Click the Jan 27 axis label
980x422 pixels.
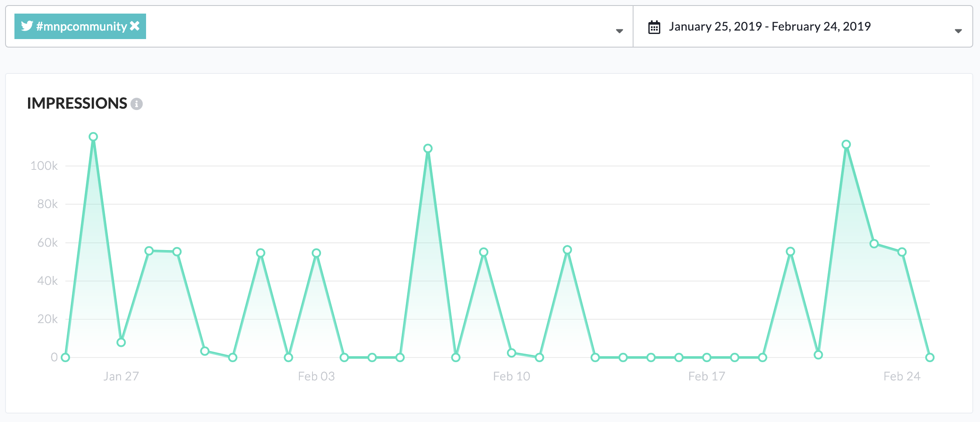(x=121, y=376)
